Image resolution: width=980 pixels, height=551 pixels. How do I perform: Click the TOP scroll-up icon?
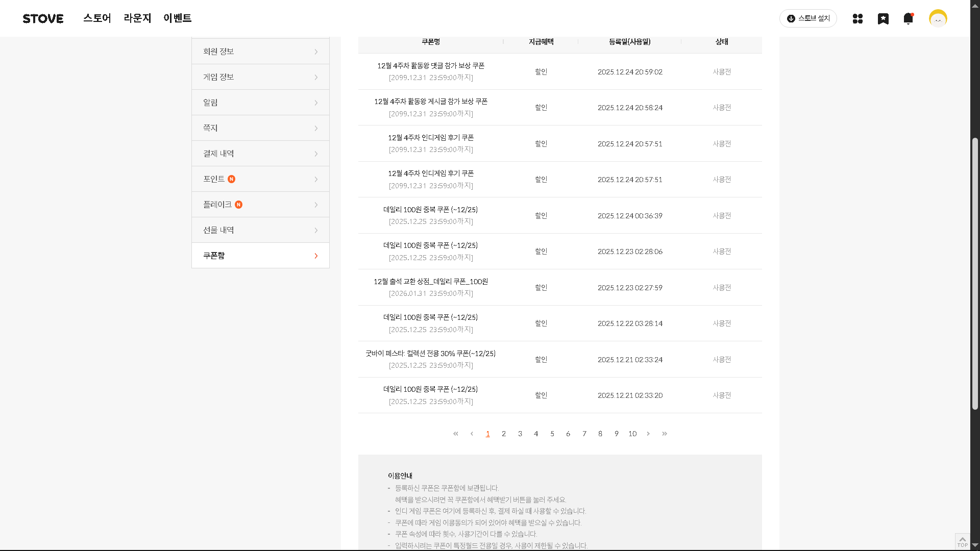tap(962, 541)
